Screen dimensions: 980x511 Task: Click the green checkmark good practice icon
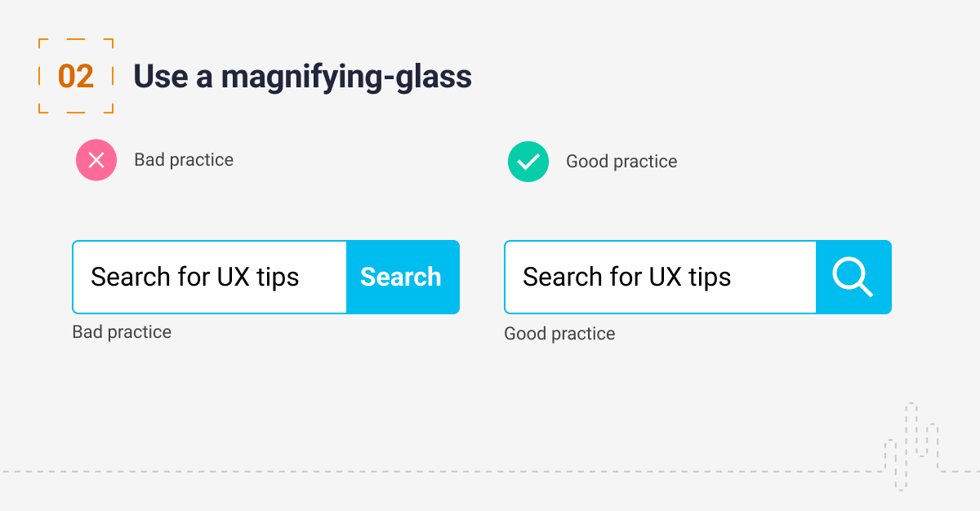(528, 162)
